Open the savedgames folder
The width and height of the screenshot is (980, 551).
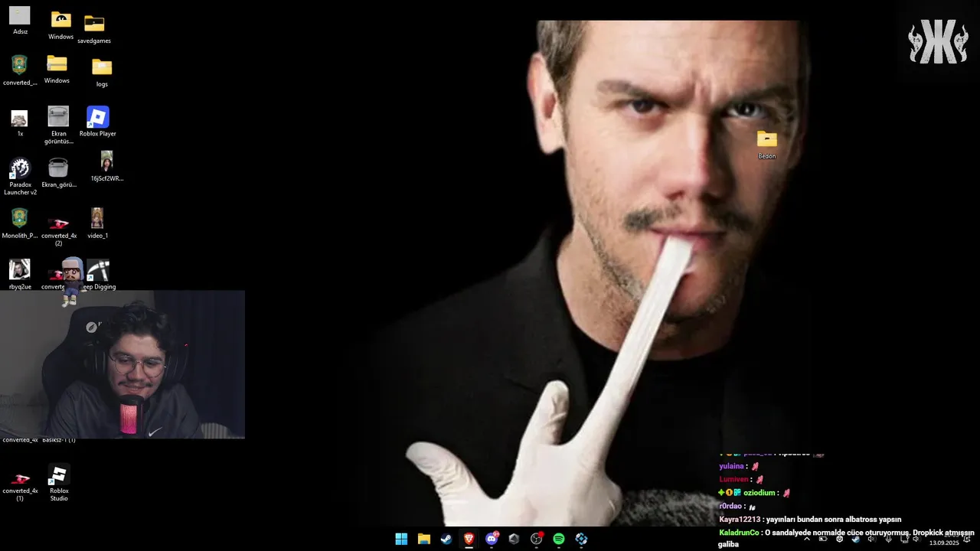point(94,29)
